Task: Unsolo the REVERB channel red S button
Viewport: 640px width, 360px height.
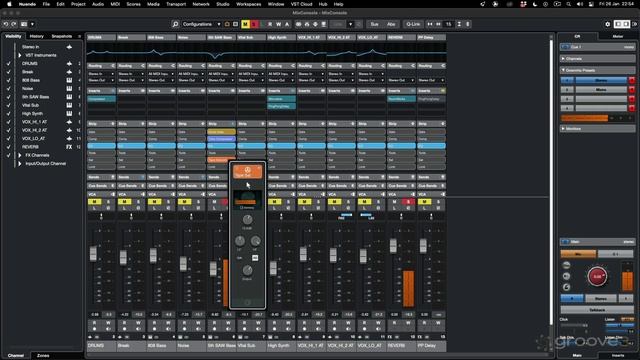Action: click(408, 202)
